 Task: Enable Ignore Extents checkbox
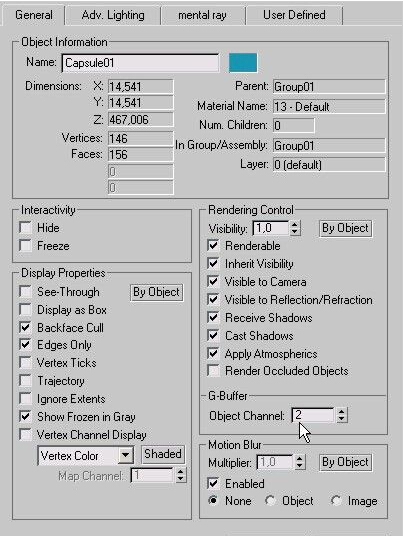click(x=26, y=399)
